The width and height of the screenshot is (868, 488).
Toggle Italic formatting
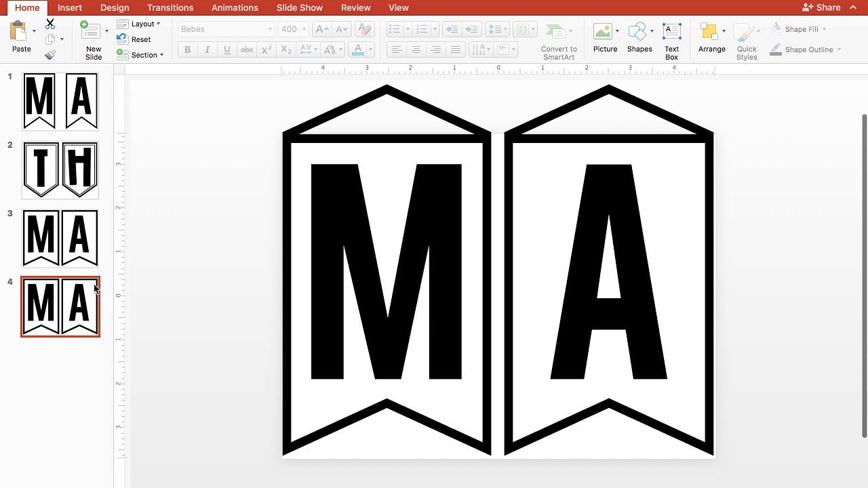[x=207, y=49]
